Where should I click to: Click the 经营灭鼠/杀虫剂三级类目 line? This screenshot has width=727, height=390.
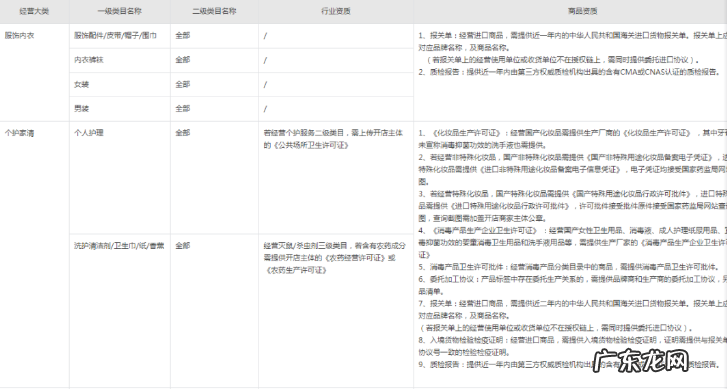334,246
